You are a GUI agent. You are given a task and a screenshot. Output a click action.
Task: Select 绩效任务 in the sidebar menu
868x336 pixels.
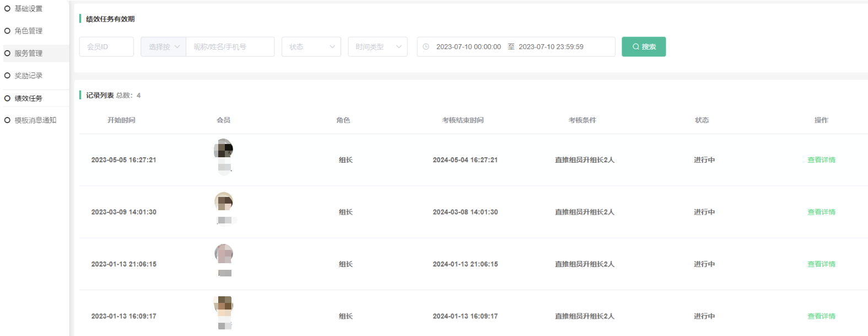pyautogui.click(x=29, y=98)
